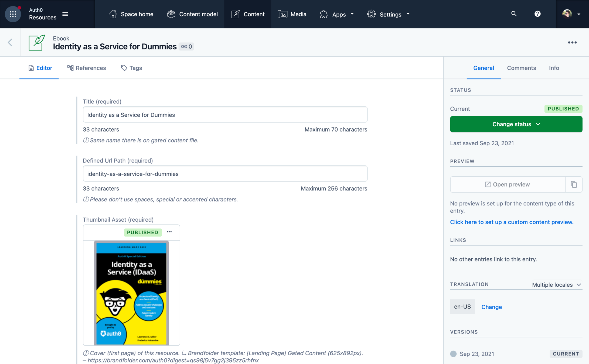Click the Brandfolder URL helper text

click(x=173, y=360)
